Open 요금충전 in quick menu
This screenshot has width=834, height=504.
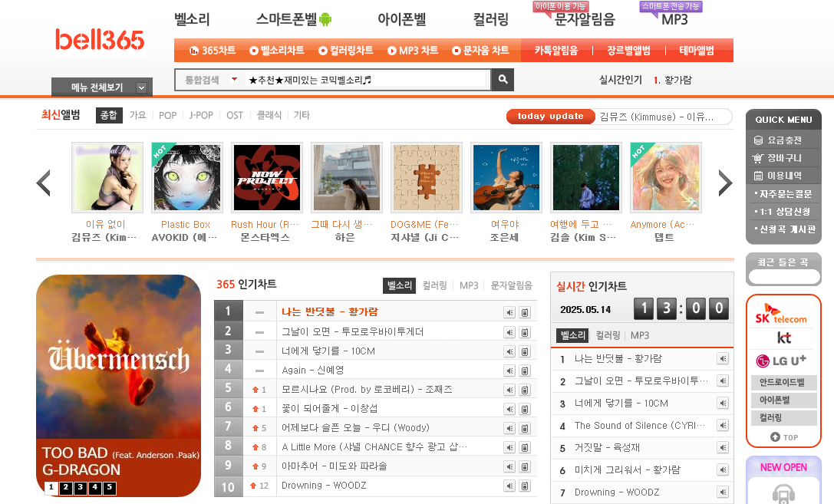pos(778,140)
